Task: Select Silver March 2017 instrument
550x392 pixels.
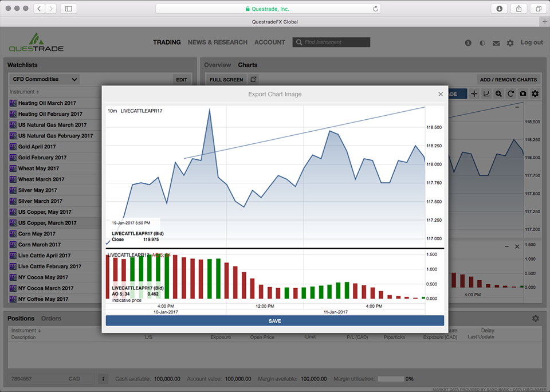Action: point(40,201)
